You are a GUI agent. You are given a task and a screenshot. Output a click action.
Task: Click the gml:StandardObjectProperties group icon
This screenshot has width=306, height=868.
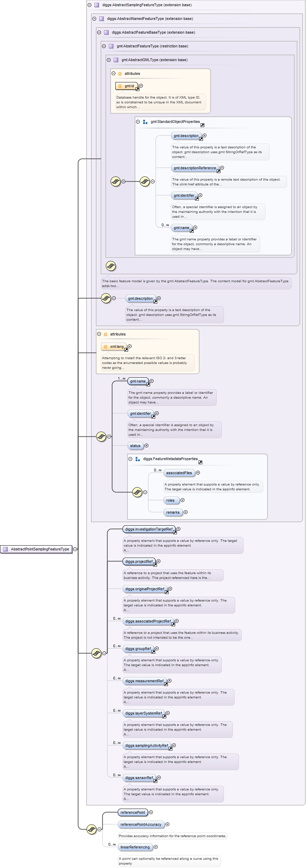point(145,122)
